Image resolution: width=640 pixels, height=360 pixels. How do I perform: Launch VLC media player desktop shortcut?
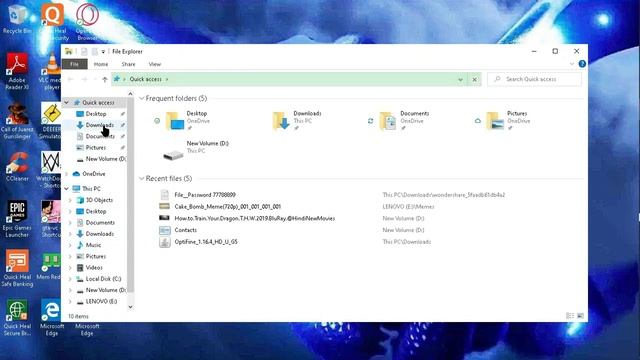[51, 71]
